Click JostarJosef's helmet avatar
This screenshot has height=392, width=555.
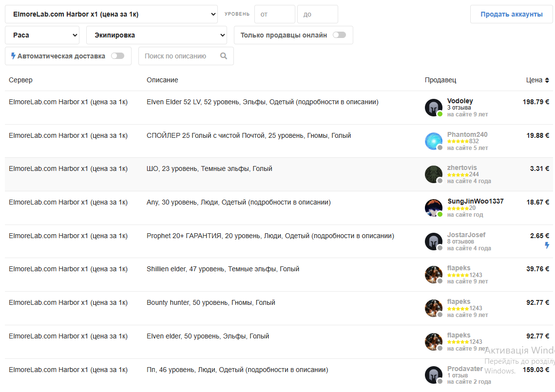pyautogui.click(x=433, y=242)
